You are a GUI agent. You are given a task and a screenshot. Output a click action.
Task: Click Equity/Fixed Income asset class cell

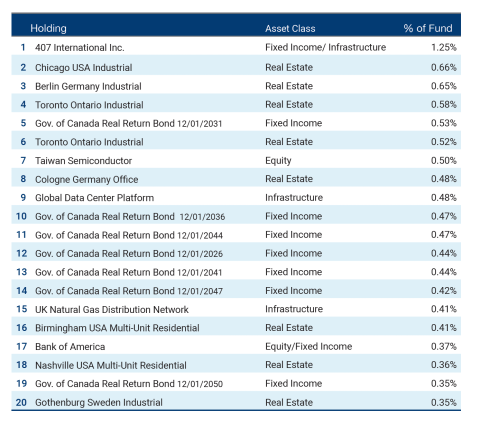(309, 347)
